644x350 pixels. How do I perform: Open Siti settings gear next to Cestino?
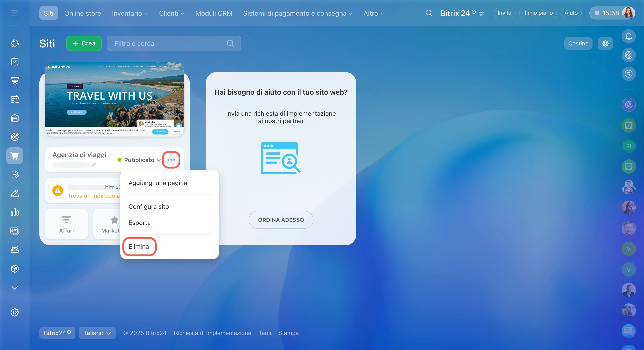(605, 43)
